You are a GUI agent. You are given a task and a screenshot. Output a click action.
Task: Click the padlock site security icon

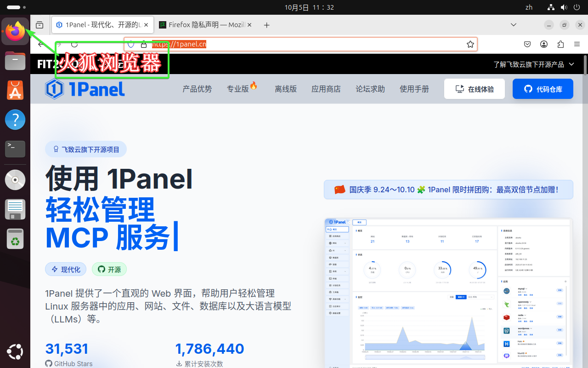pos(143,44)
